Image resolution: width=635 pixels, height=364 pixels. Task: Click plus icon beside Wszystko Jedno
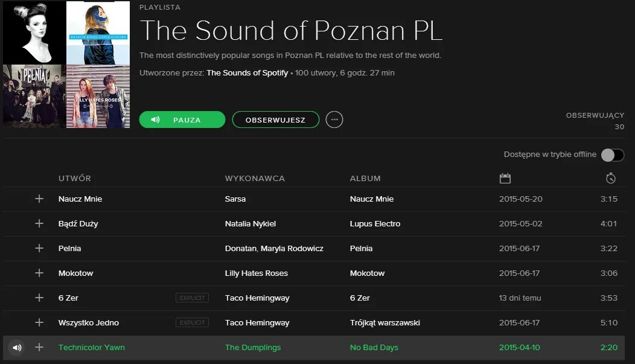pyautogui.click(x=39, y=322)
